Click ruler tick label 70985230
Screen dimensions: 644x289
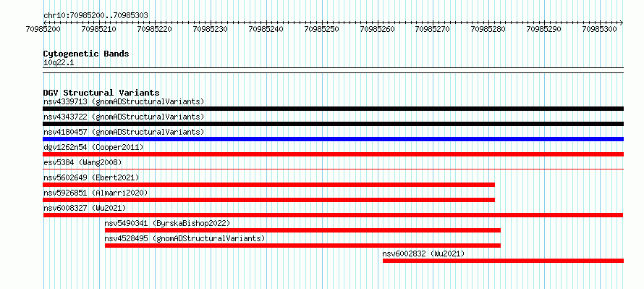(211, 29)
